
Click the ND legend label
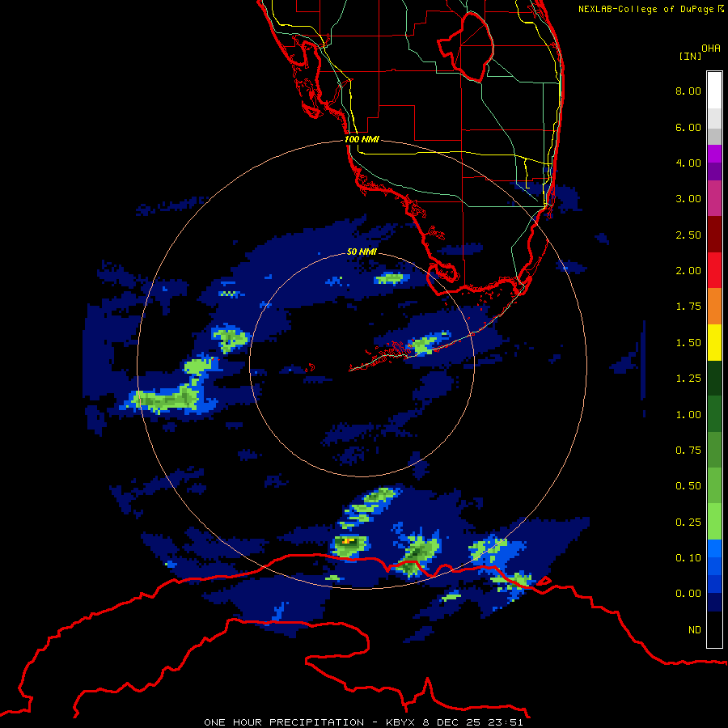(x=695, y=630)
